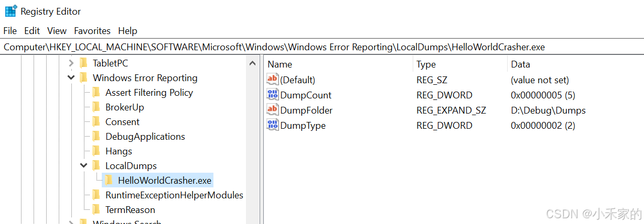
Task: Select the Windows Error Reporting key
Action: [145, 78]
